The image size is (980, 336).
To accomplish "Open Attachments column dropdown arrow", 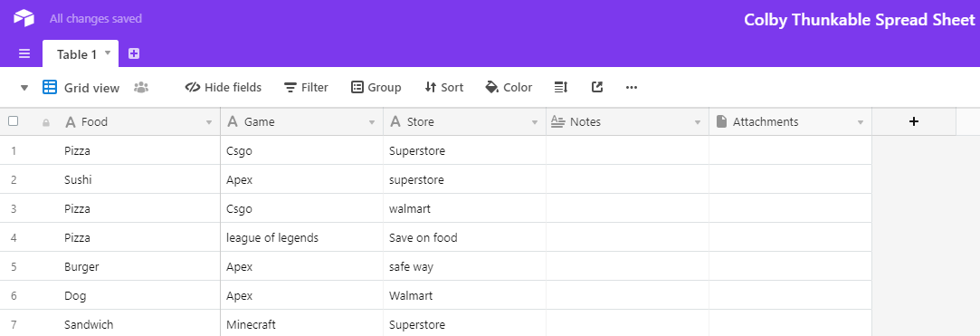I will (861, 122).
